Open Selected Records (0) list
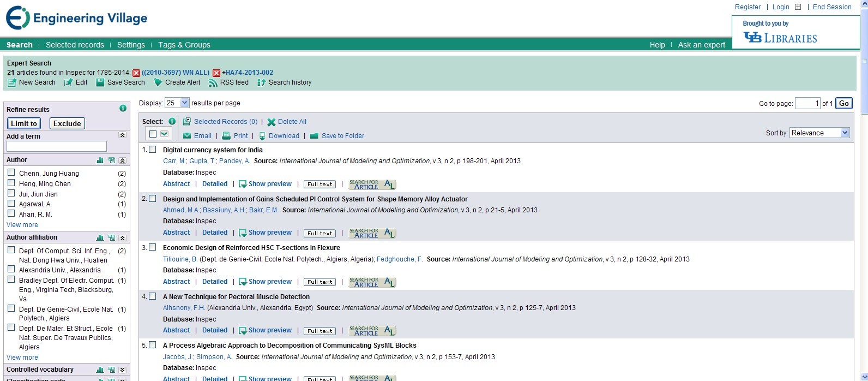 click(x=220, y=122)
